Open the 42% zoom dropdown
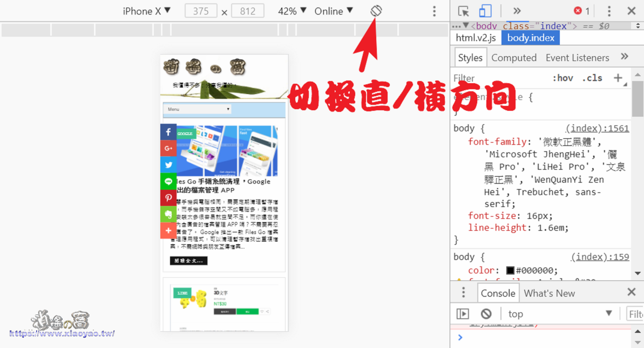The width and height of the screenshot is (644, 348). [292, 11]
